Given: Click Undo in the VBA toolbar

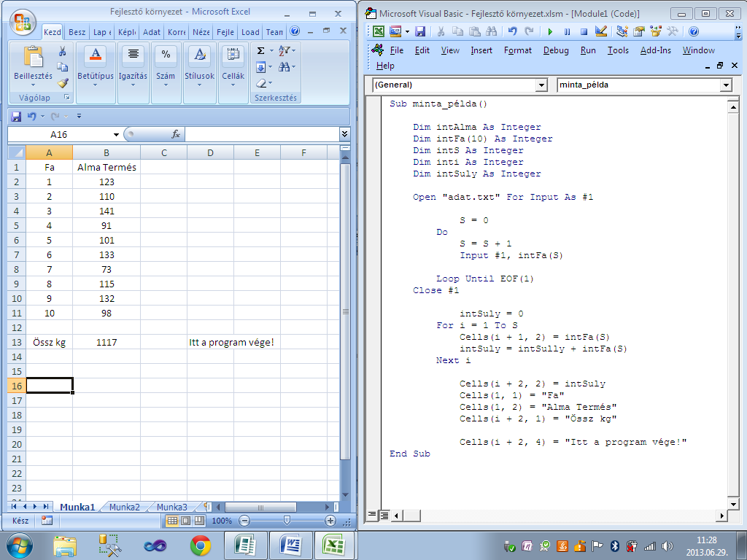Looking at the screenshot, I should pyautogui.click(x=513, y=31).
